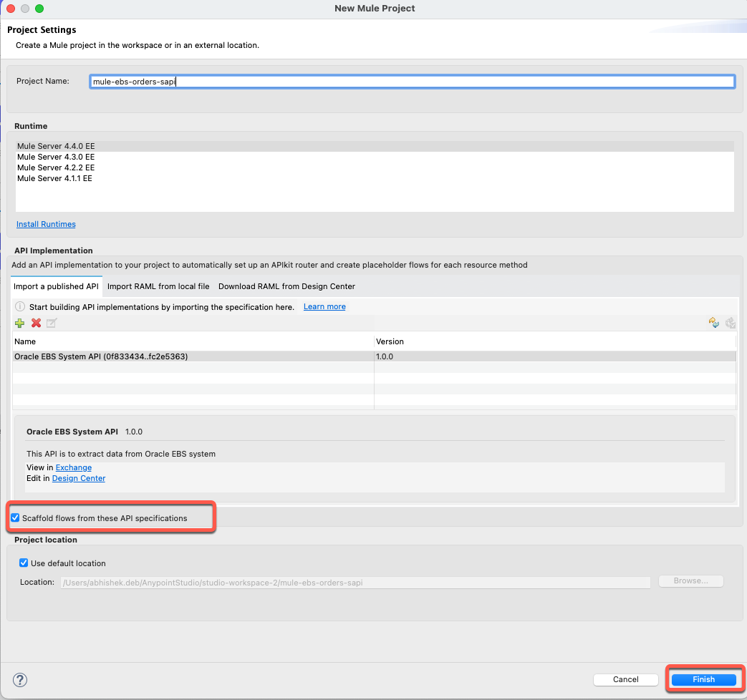The height and width of the screenshot is (700, 747).
Task: Open the Install Runtimes link
Action: tap(46, 224)
